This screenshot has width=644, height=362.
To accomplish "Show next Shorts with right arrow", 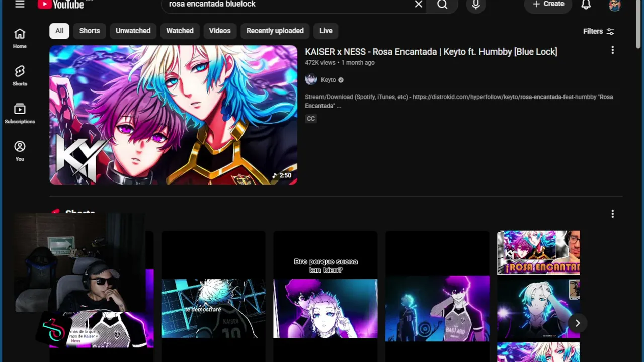I will 578,323.
